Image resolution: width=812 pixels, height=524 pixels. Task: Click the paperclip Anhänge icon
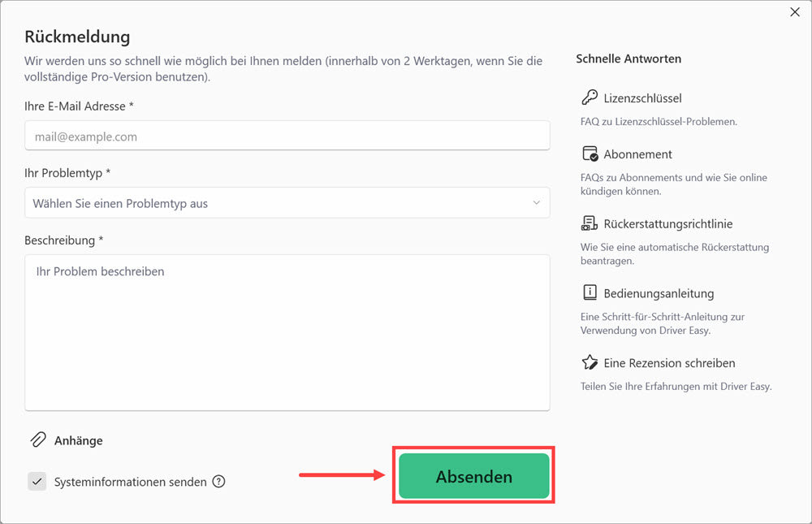pyautogui.click(x=38, y=440)
